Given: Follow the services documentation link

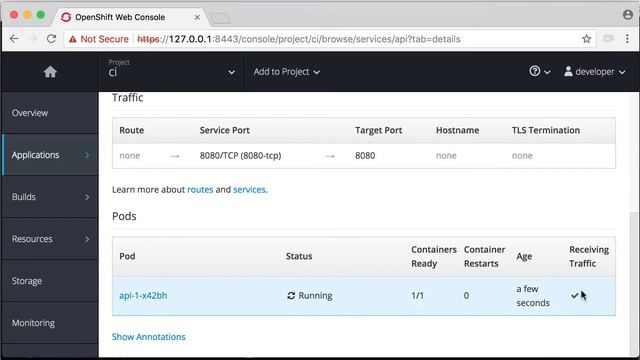Looking at the screenshot, I should pos(249,190).
